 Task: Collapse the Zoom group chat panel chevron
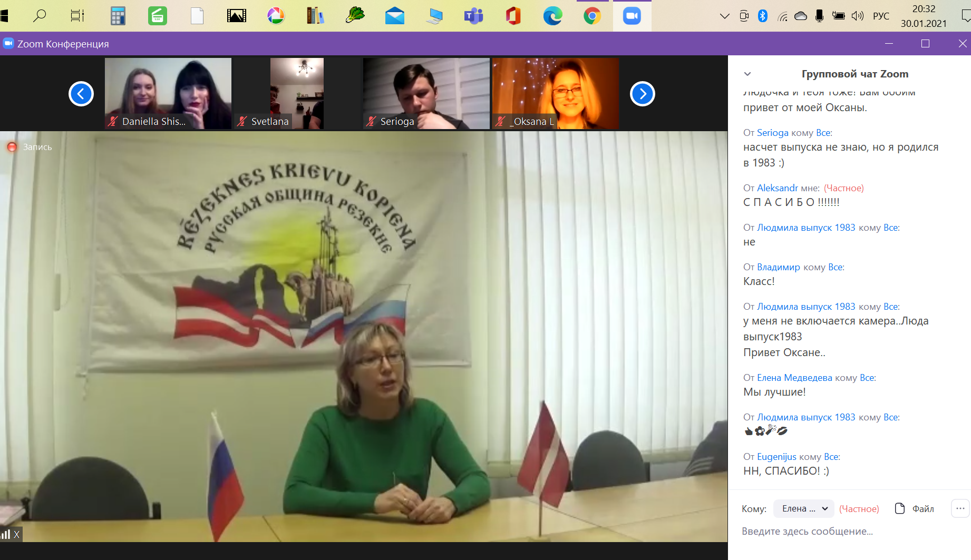pos(747,74)
